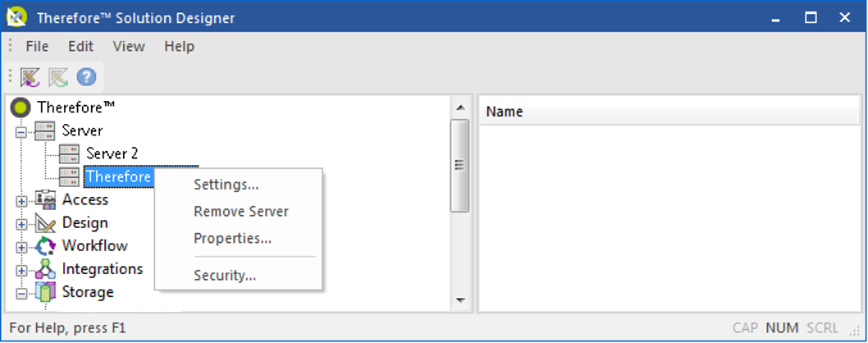Expand the Access tree node
Screen dimensions: 868x343
[x=21, y=200]
